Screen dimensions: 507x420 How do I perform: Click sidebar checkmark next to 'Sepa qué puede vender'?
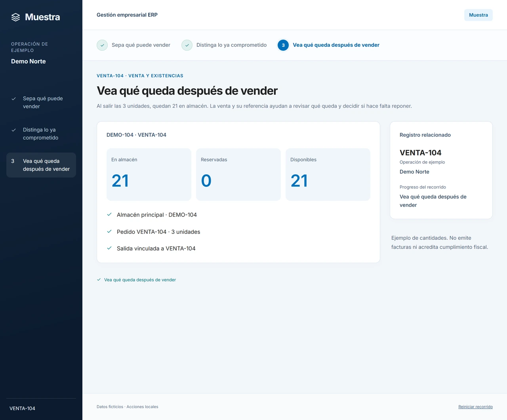coord(13,99)
